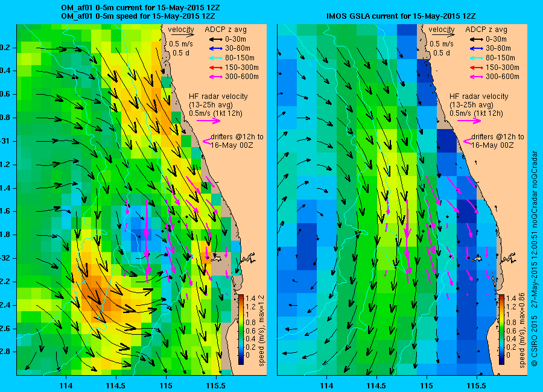
Task: Click latitude label -31 on left axis
Action: tap(5, 141)
